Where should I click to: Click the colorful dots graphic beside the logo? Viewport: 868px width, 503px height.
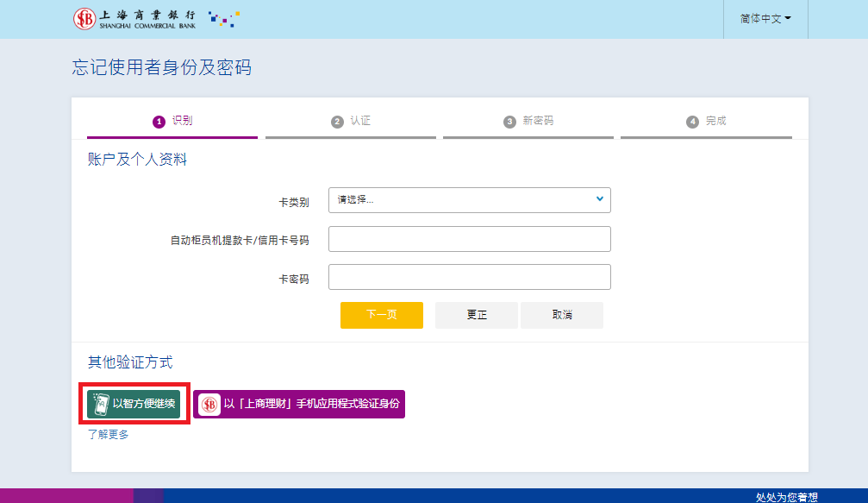(x=225, y=19)
